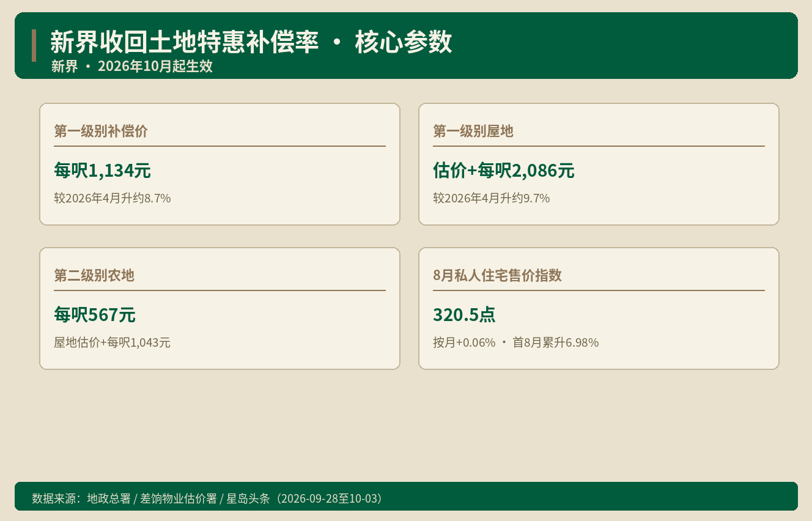The width and height of the screenshot is (812, 521).
Task: Select the 第二级别农地 card heading
Action: tap(94, 275)
